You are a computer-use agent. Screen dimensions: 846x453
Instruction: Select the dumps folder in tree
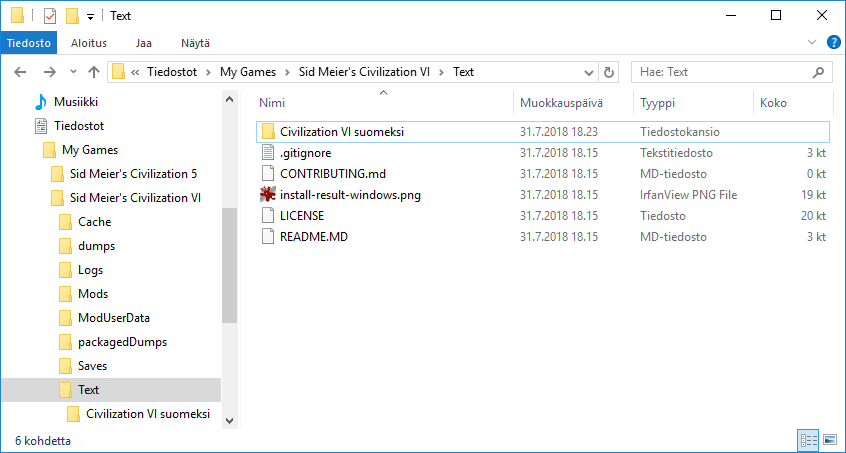tap(97, 246)
